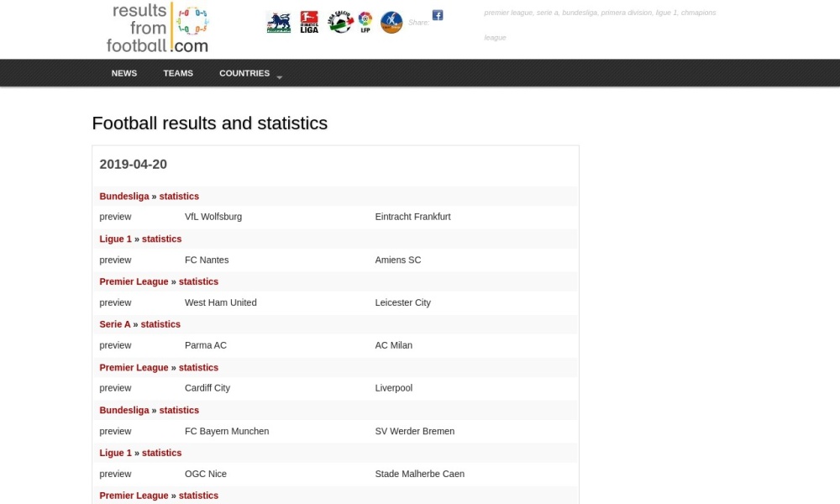
Task: Open Premier League link above Cardiff City
Action: click(134, 367)
